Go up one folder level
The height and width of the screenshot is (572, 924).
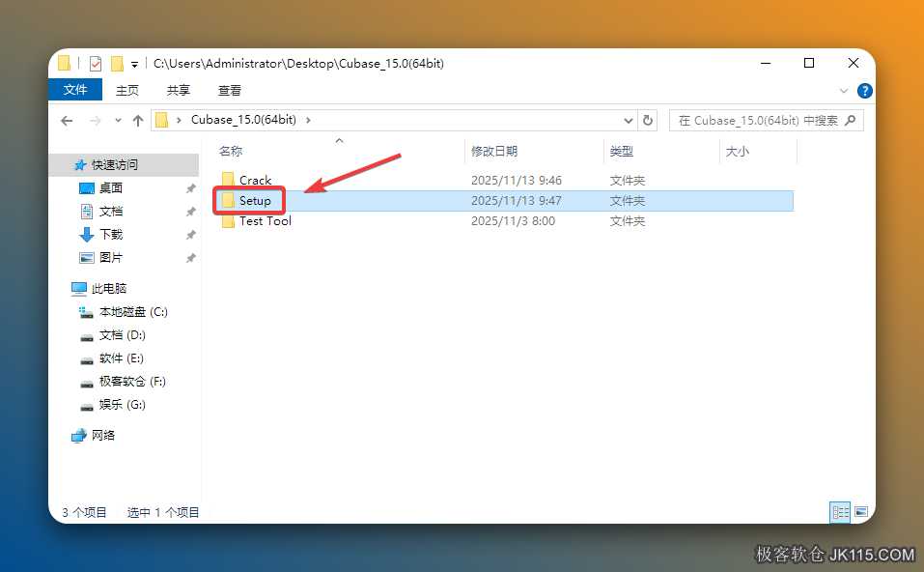point(138,121)
